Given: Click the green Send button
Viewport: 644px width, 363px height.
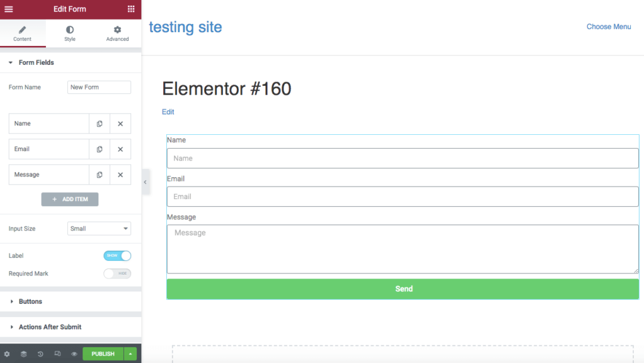Looking at the screenshot, I should pyautogui.click(x=403, y=289).
